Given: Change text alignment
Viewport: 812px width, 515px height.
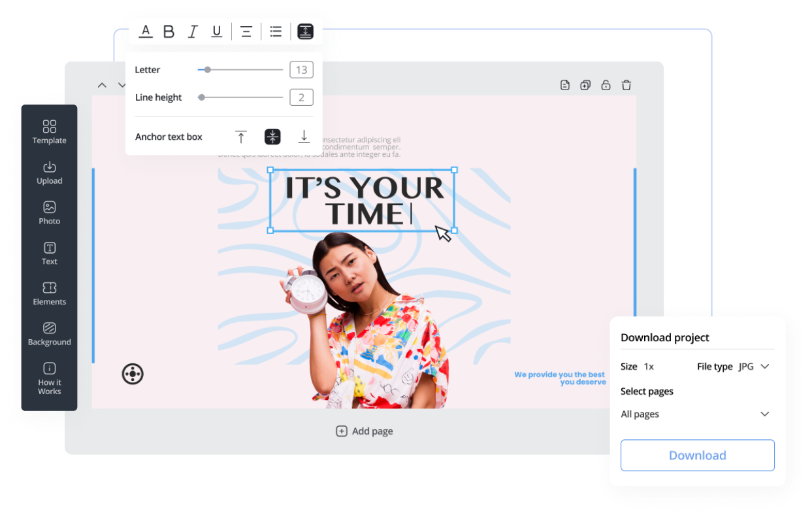Looking at the screenshot, I should coord(246,31).
